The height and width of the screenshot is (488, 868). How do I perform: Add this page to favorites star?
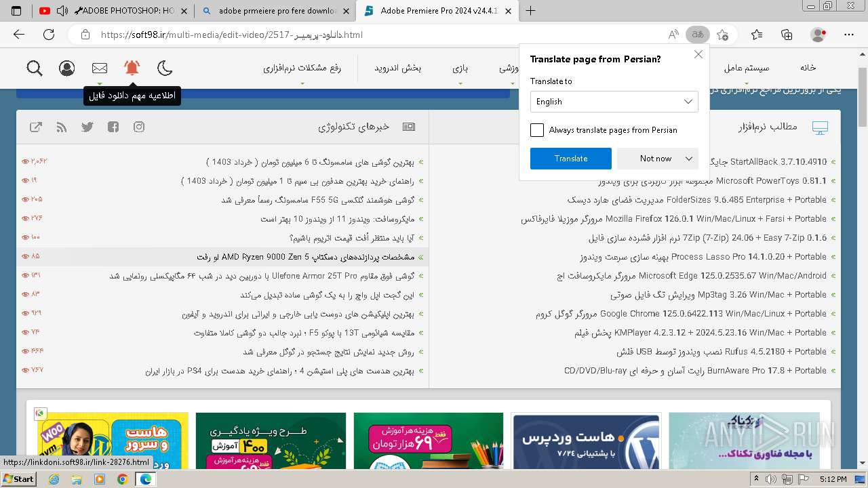coord(722,35)
